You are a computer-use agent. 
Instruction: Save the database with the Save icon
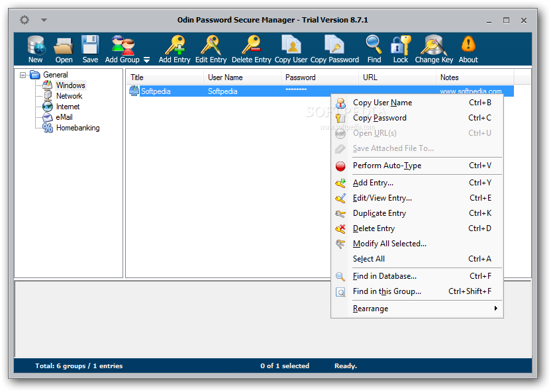click(x=90, y=49)
